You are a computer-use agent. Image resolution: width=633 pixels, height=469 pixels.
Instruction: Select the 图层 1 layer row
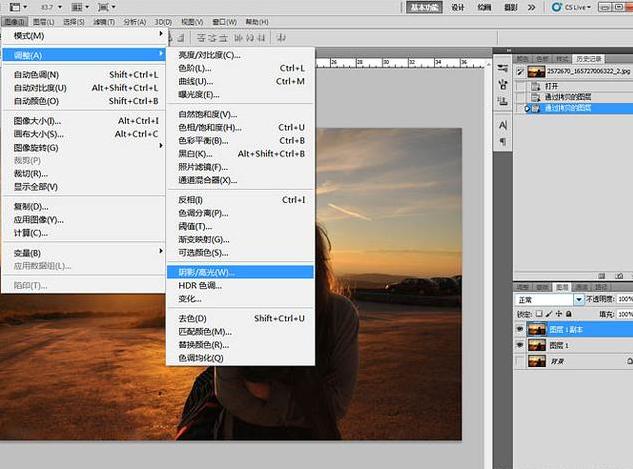click(x=574, y=345)
